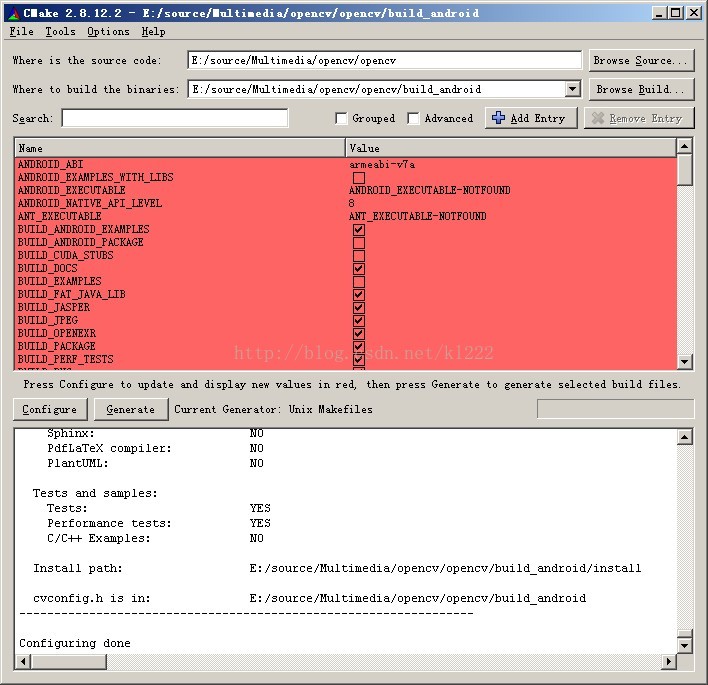Viewport: 708px width, 685px height.
Task: Check the BUILD_EXAMPLES checkbox
Action: coord(359,282)
